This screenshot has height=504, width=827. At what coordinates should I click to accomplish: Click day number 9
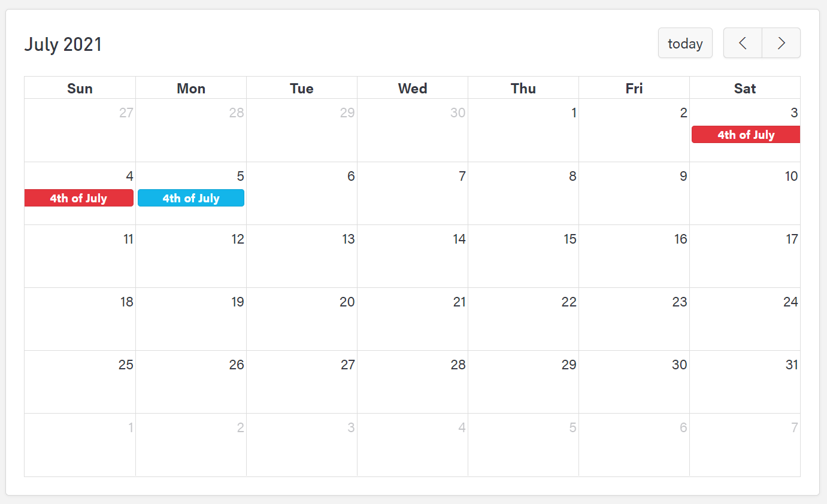point(683,177)
